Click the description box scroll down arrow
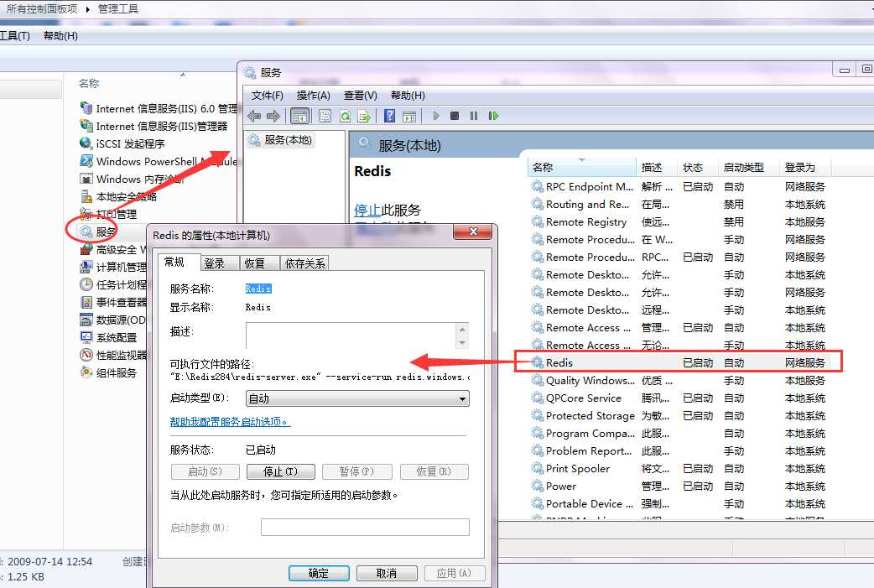This screenshot has width=874, height=588. (x=462, y=343)
